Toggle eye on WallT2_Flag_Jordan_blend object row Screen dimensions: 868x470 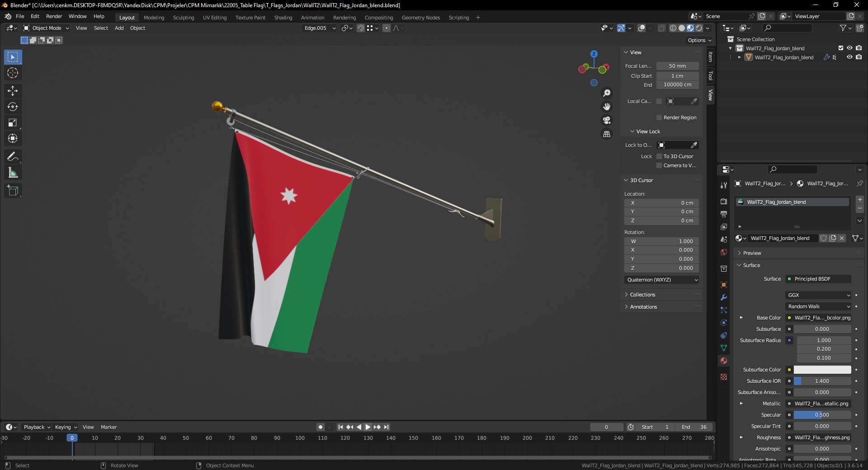849,57
